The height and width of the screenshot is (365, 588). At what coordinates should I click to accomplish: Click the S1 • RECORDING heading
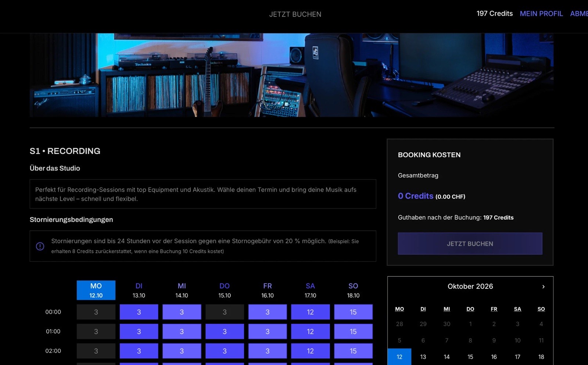coord(65,151)
